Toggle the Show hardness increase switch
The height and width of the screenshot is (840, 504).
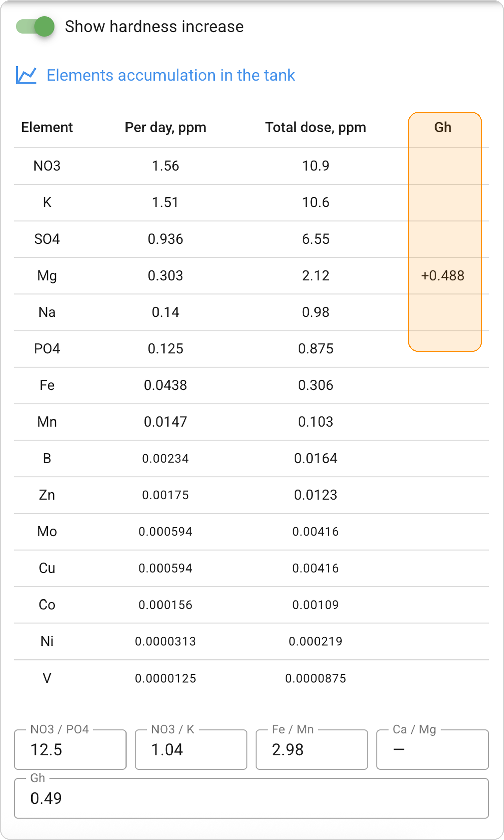pos(35,26)
